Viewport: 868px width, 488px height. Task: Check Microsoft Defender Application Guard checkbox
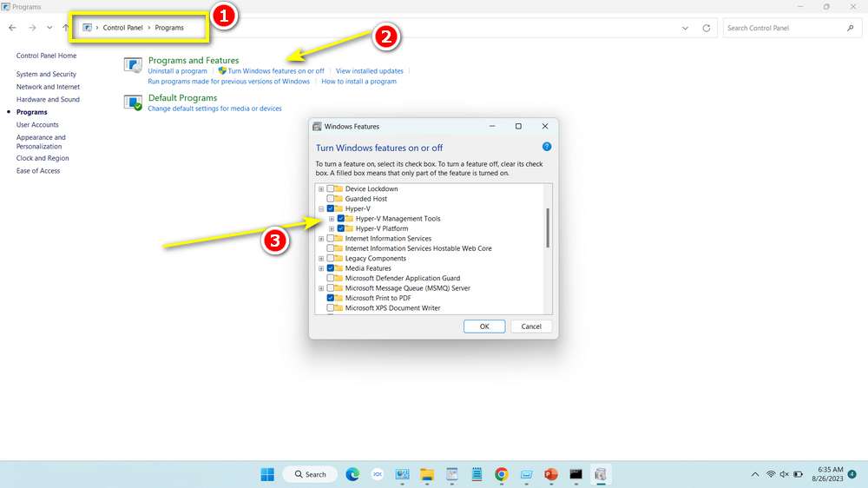click(x=331, y=279)
